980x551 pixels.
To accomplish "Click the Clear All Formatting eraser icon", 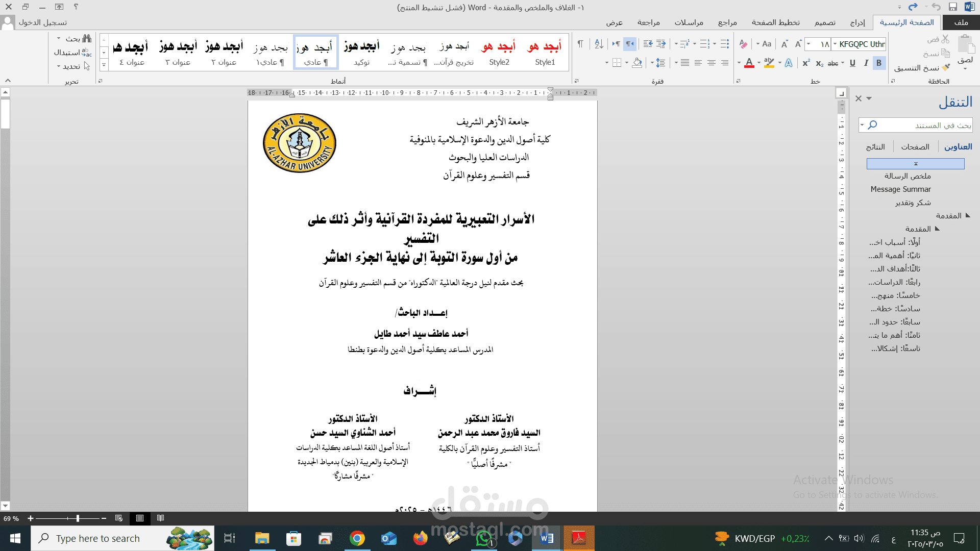I will pyautogui.click(x=743, y=44).
